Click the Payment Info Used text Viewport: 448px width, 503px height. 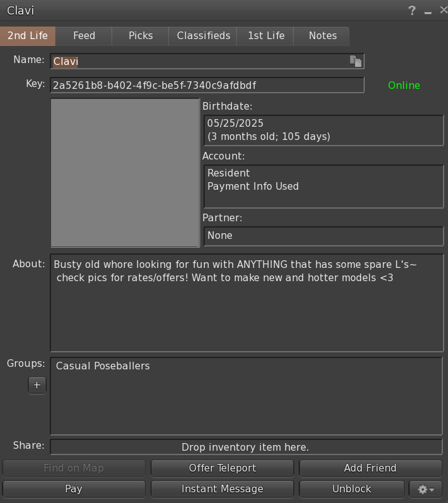coord(253,187)
